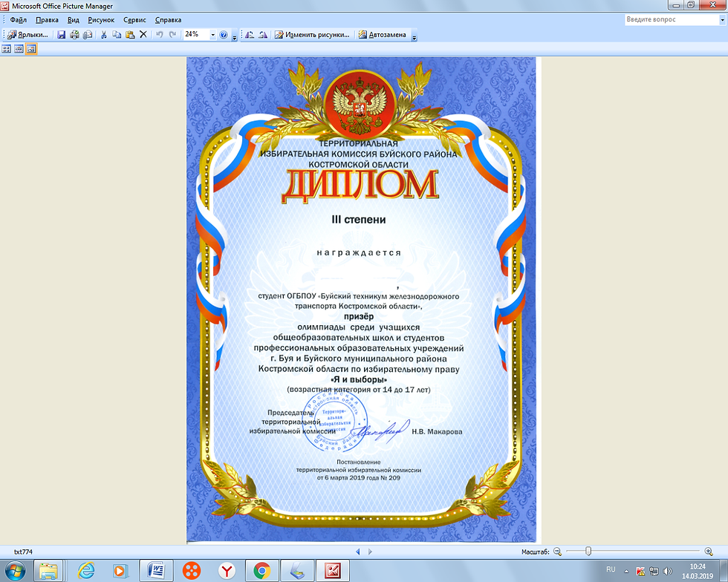728x582 pixels.
Task: Open the Вид menu
Action: point(74,20)
